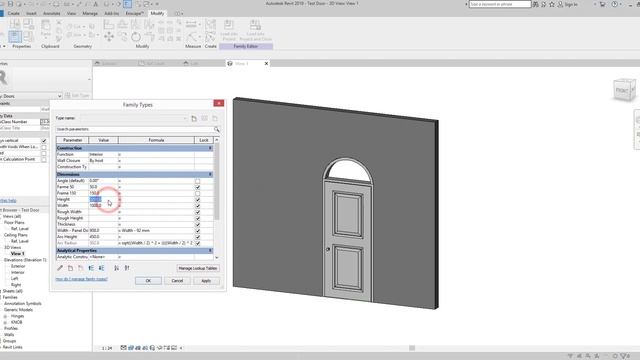The height and width of the screenshot is (360, 640).
Task: Open the Add-Ins ribbon tab
Action: 111,13
